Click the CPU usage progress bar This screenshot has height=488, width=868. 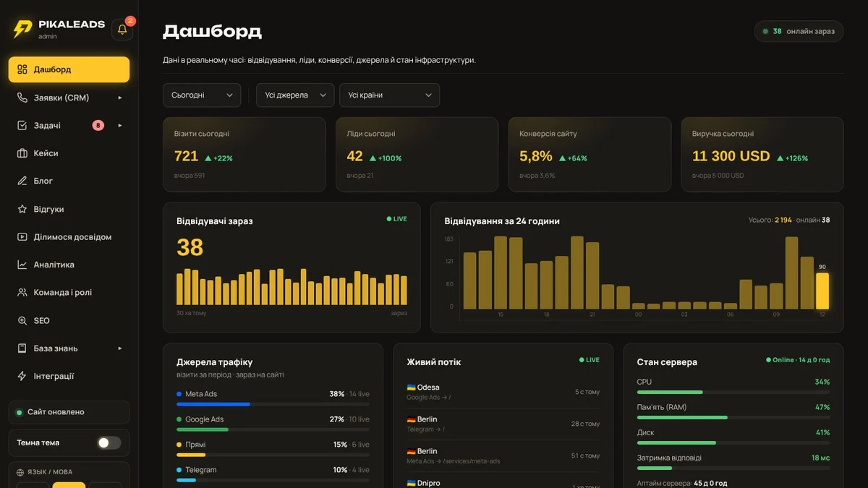[733, 392]
